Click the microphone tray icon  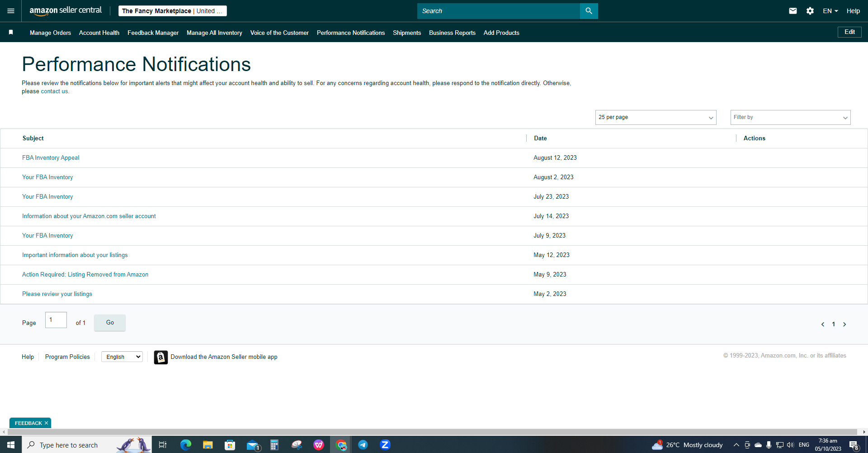769,445
